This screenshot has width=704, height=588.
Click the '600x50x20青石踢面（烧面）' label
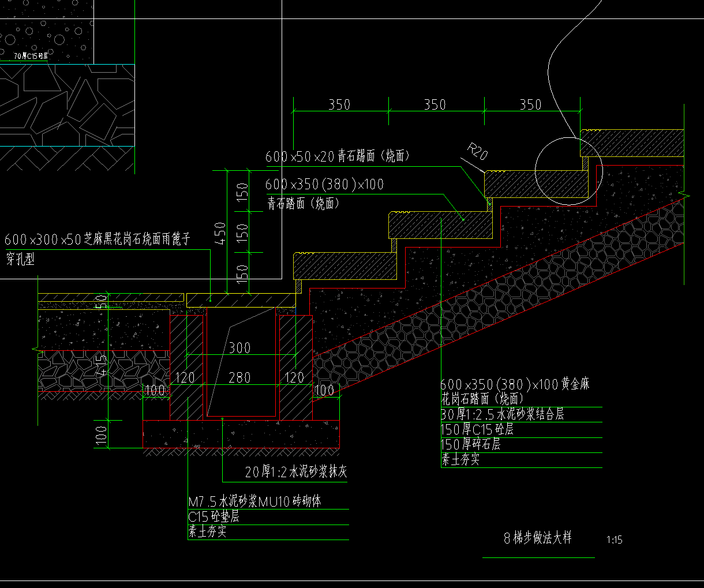click(338, 156)
